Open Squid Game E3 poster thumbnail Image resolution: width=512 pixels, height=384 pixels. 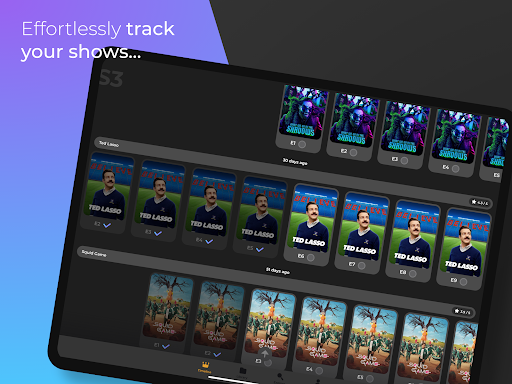[x=271, y=323]
